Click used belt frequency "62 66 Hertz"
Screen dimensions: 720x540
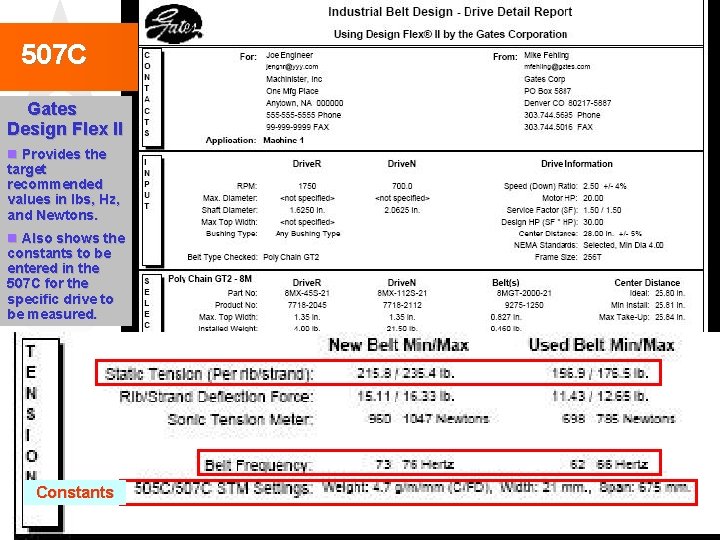609,465
